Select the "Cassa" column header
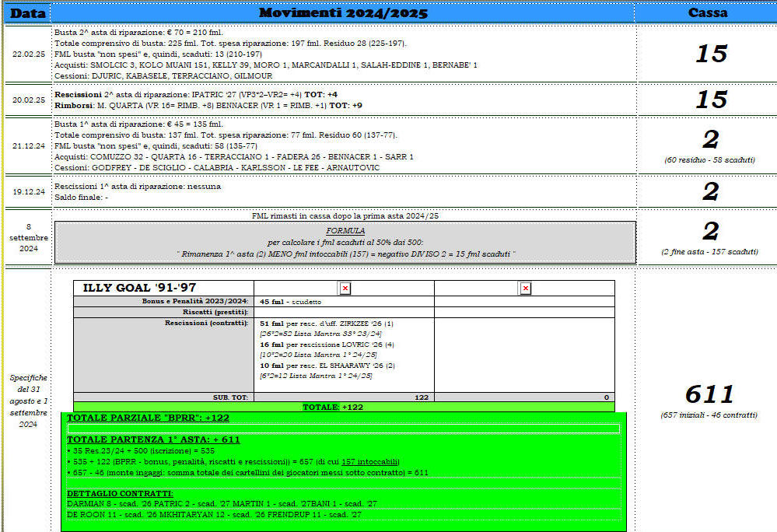Image resolution: width=777 pixels, height=532 pixels. coord(708,13)
